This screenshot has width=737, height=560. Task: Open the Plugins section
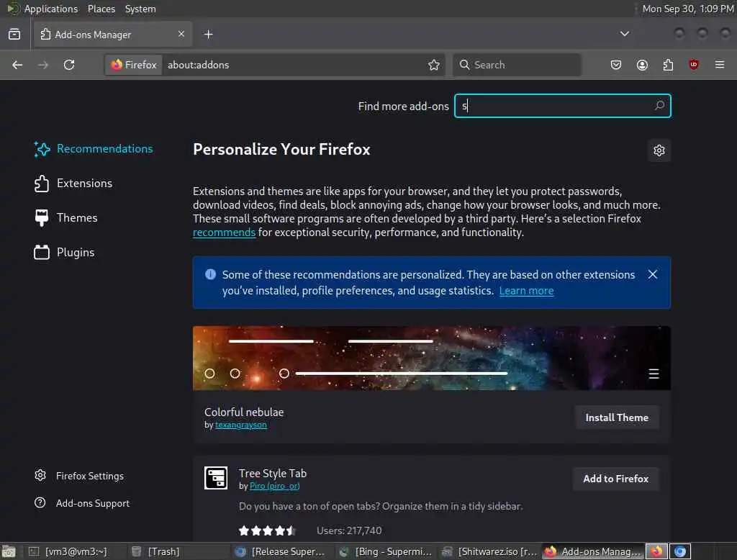click(x=64, y=253)
